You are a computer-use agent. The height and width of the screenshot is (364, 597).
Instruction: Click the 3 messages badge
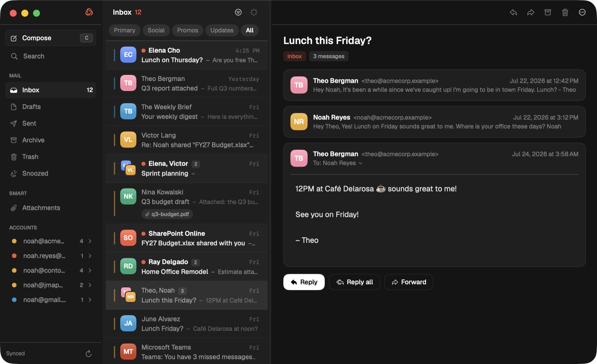point(329,56)
